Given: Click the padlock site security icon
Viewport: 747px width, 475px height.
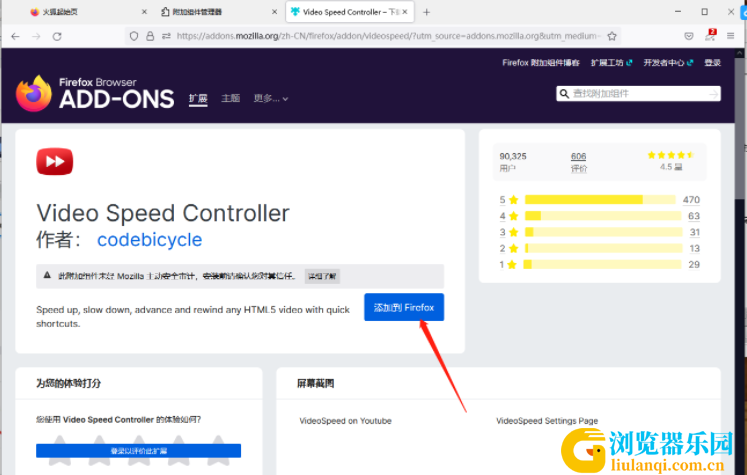Looking at the screenshot, I should point(150,36).
